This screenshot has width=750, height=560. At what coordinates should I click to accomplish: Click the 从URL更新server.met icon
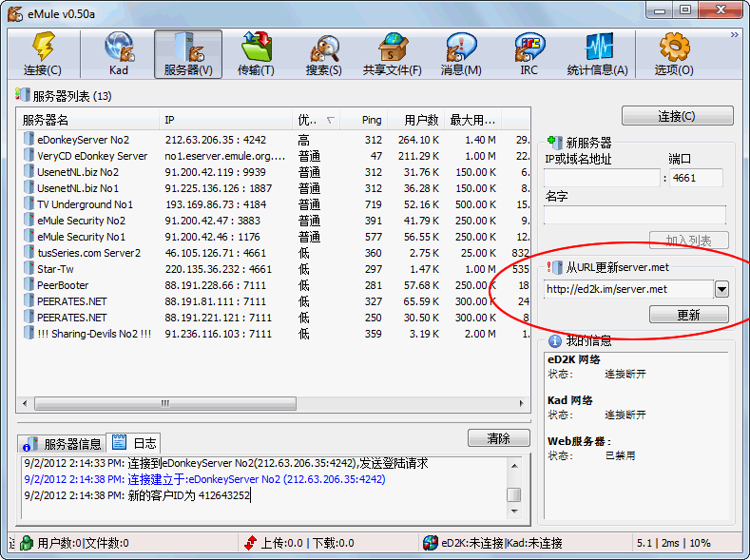555,267
